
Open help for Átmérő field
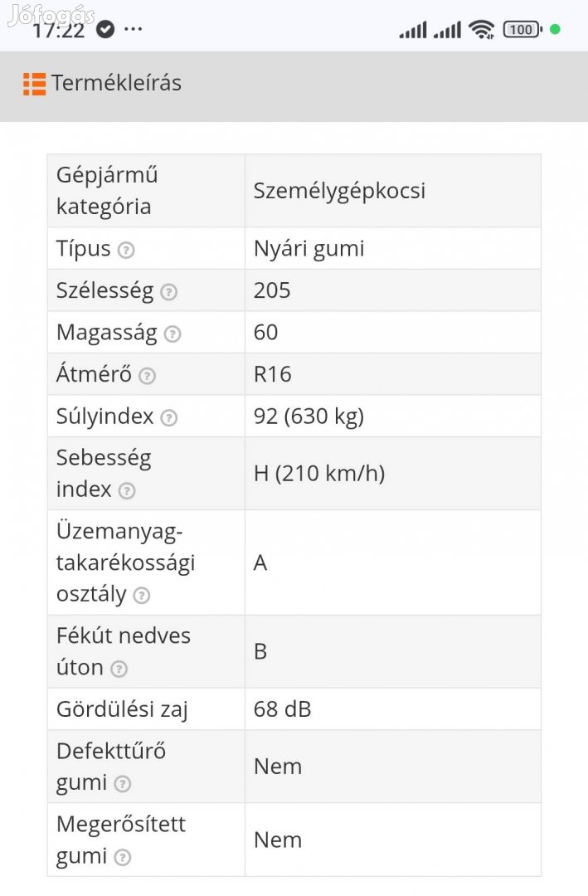tap(147, 376)
